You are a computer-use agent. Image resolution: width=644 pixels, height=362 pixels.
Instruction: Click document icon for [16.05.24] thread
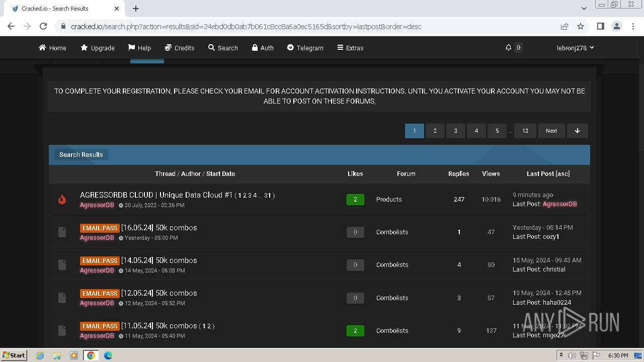coord(62,232)
